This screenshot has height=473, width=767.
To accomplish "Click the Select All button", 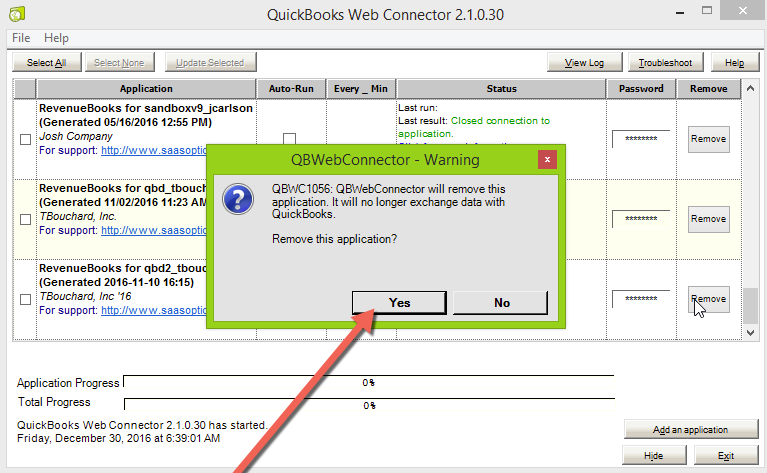I will pos(46,63).
